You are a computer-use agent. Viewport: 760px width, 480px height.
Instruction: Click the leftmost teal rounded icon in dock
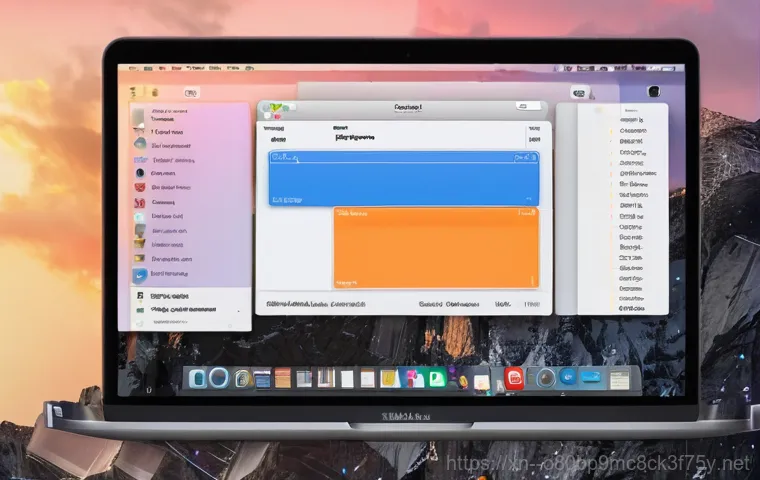[197, 378]
